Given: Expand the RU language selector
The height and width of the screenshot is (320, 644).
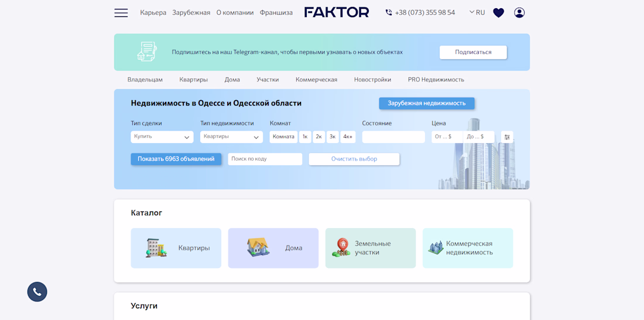Looking at the screenshot, I should 477,13.
